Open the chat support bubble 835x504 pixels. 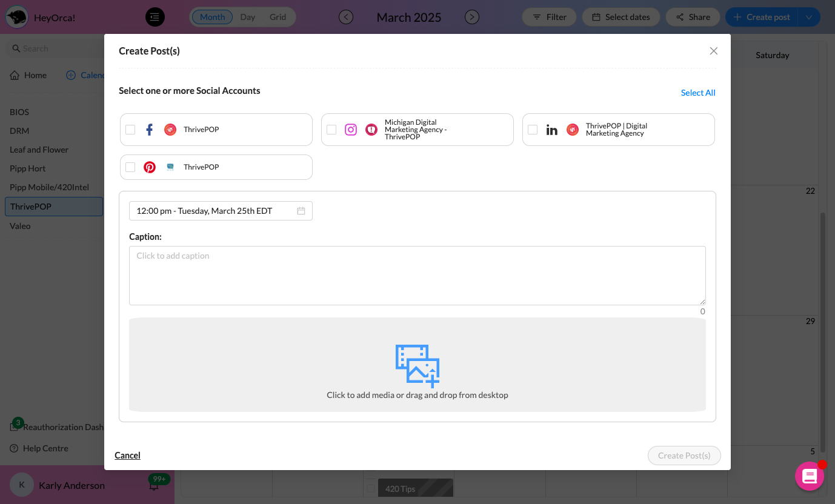coord(810,476)
